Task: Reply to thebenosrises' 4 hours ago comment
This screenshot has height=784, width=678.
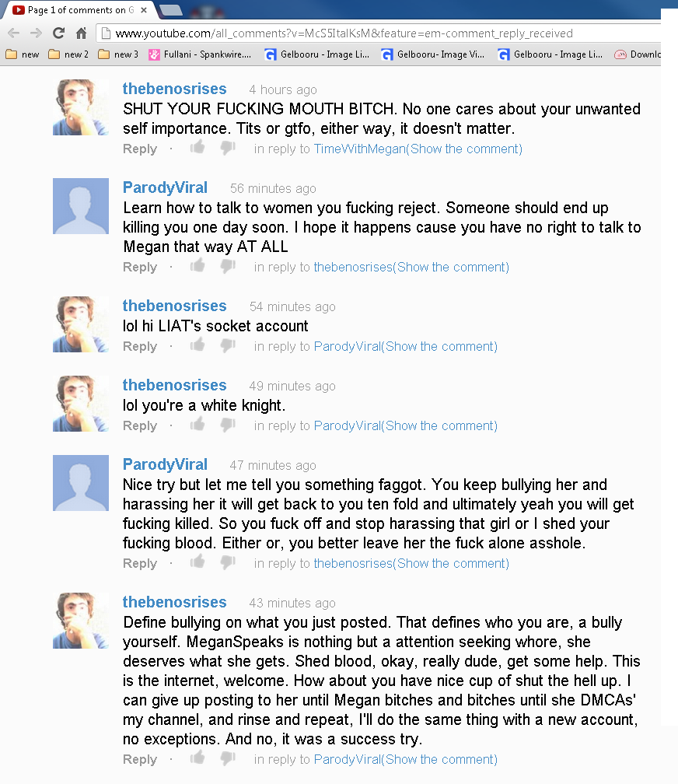Action: pos(140,149)
